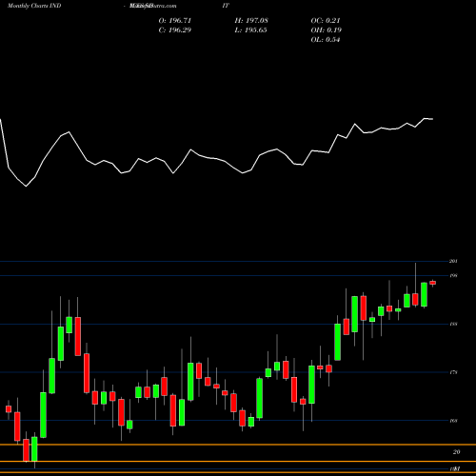Click the last small red candlestick
This screenshot has width=476, height=476.
(x=433, y=283)
